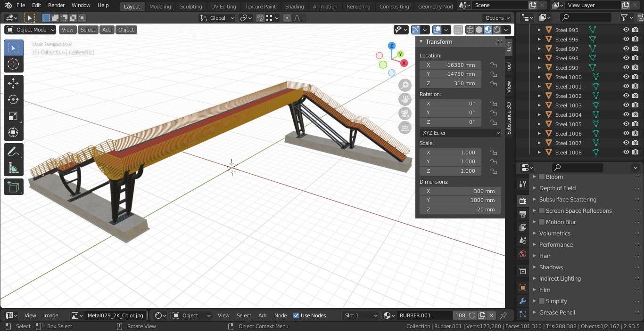Screen dimensions: 644x331
Task: Click the Dimensions Y 1800 mm field
Action: (460, 200)
